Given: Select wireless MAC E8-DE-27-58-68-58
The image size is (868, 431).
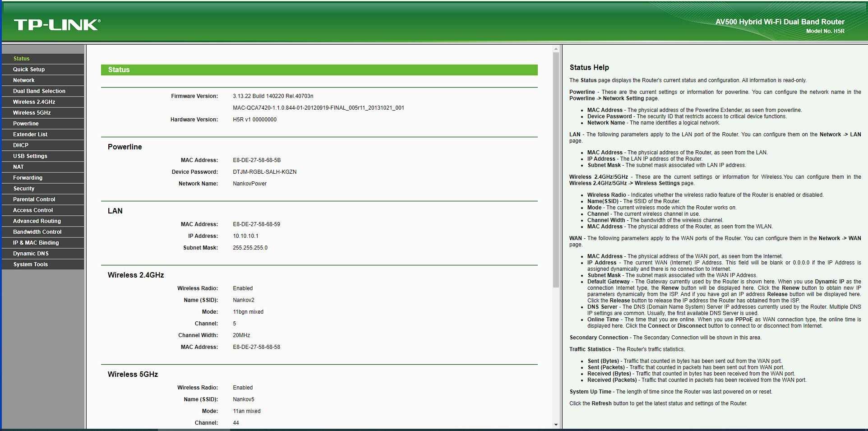Looking at the screenshot, I should click(x=256, y=347).
